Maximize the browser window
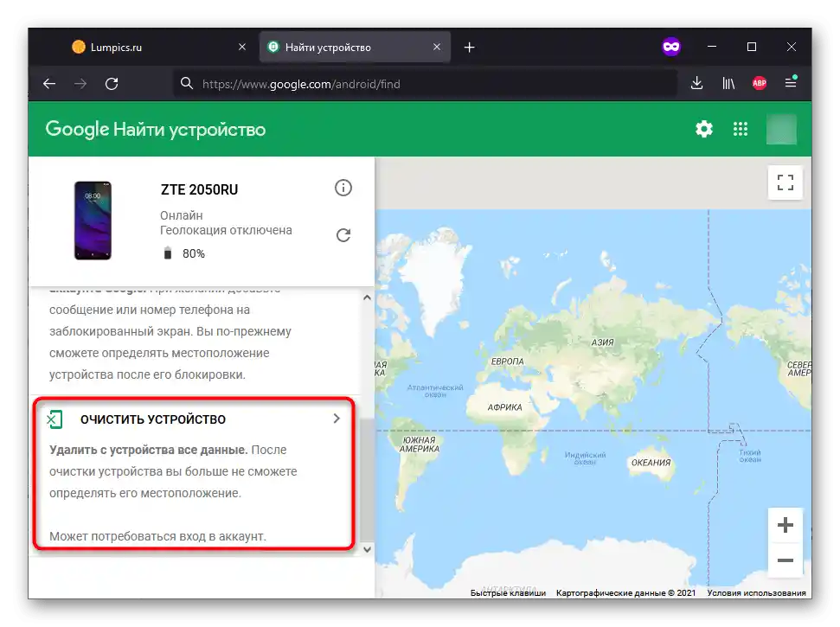Image resolution: width=840 pixels, height=627 pixels. click(752, 47)
